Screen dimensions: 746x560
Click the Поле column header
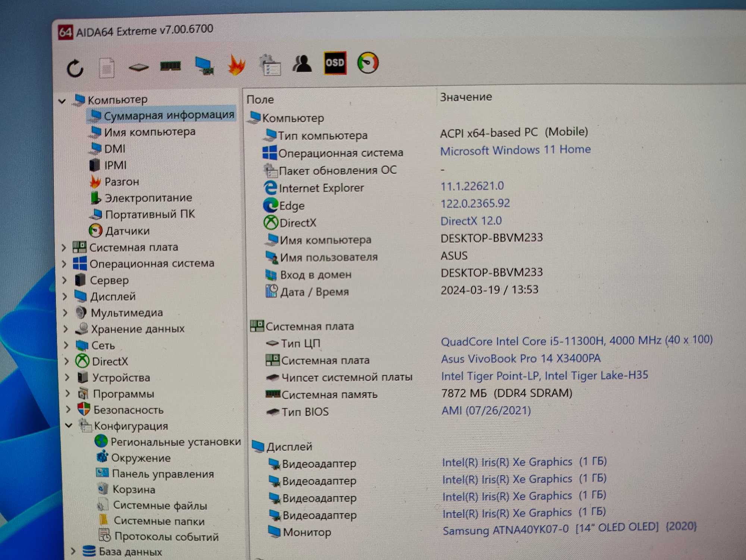pos(260,100)
